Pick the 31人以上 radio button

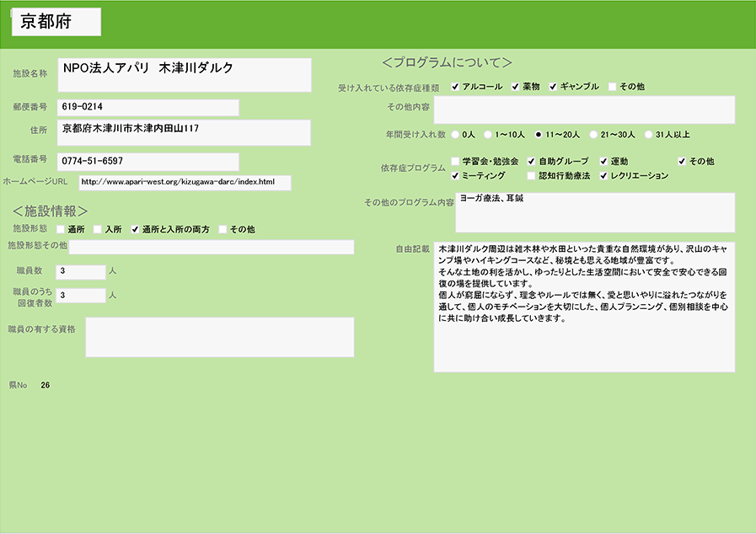click(648, 134)
